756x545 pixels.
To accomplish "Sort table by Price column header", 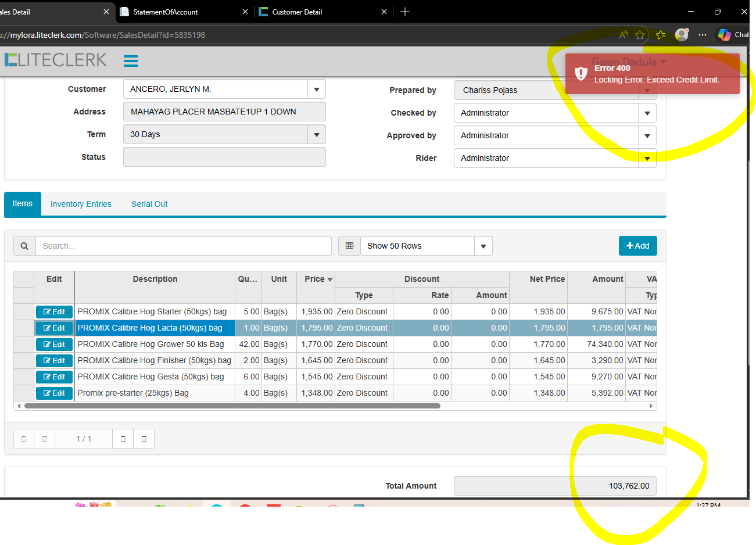I will click(x=316, y=279).
